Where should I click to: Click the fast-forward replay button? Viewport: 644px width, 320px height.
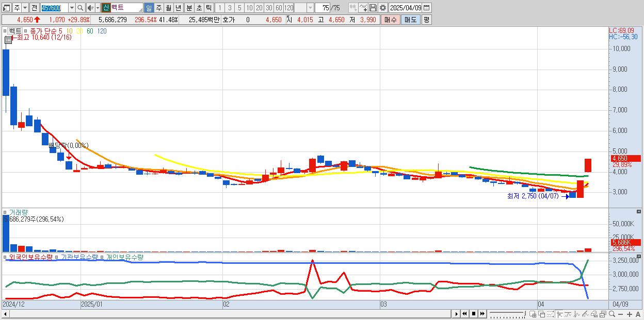pyautogui.click(x=482, y=314)
